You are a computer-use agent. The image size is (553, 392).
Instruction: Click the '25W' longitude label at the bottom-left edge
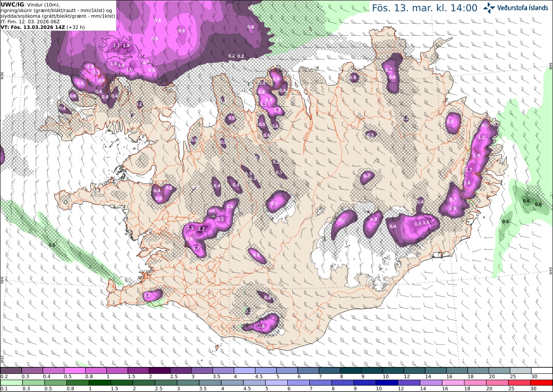tap(2, 358)
